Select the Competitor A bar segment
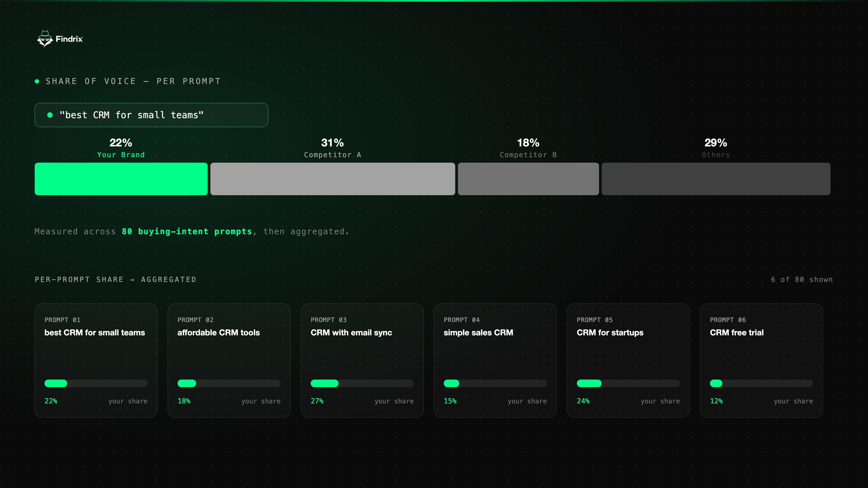The image size is (868, 488). tap(333, 179)
